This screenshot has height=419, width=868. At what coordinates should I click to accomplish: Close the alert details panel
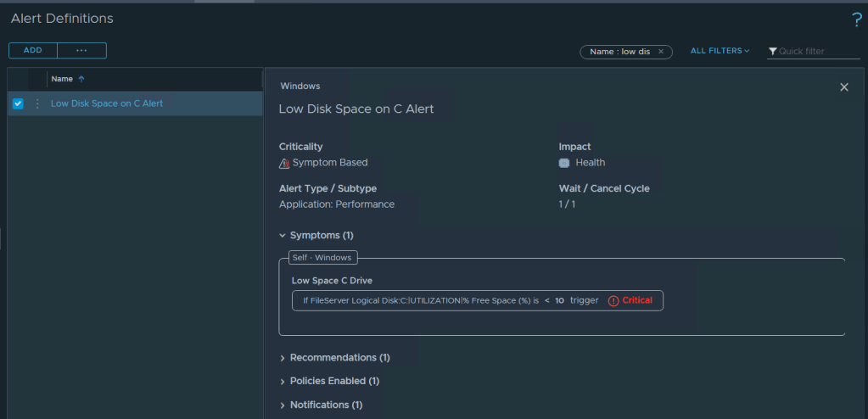coord(843,87)
